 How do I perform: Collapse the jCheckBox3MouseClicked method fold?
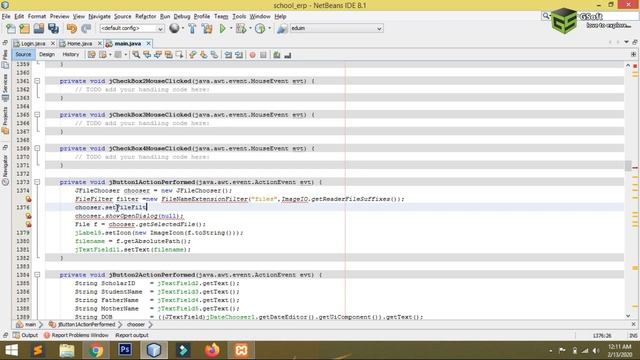coord(37,115)
